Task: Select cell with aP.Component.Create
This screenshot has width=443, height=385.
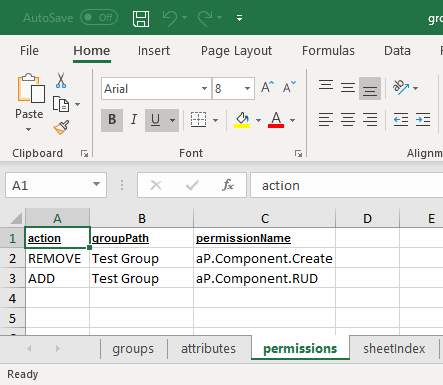Action: [x=264, y=258]
